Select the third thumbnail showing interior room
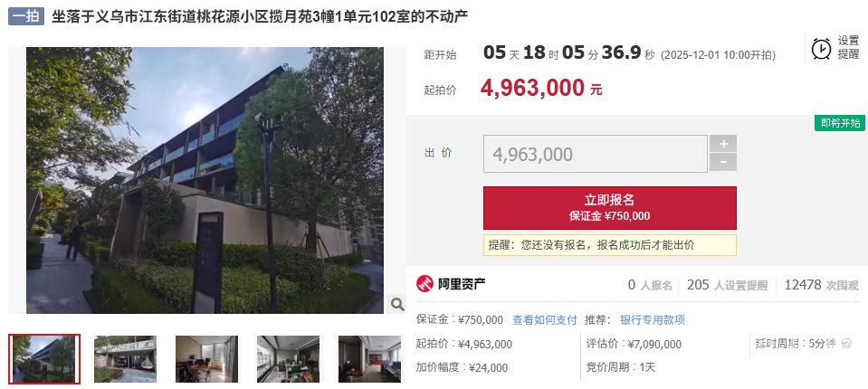Screen dimensions: 868x389 coord(206,358)
